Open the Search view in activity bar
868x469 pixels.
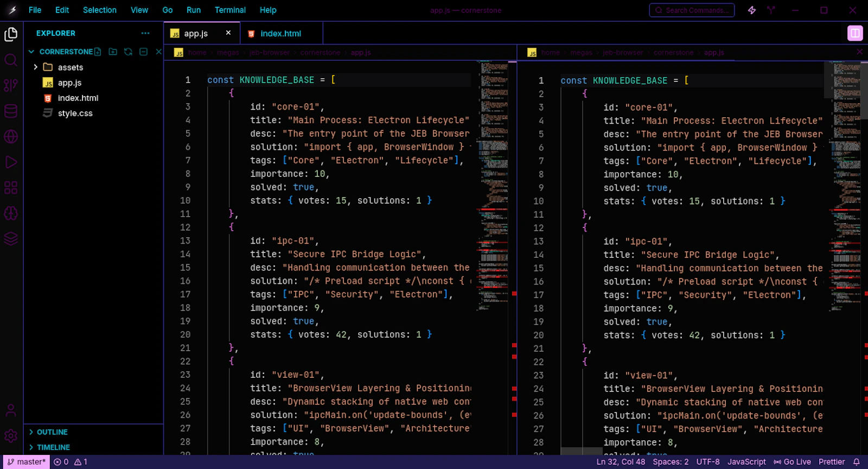(11, 60)
